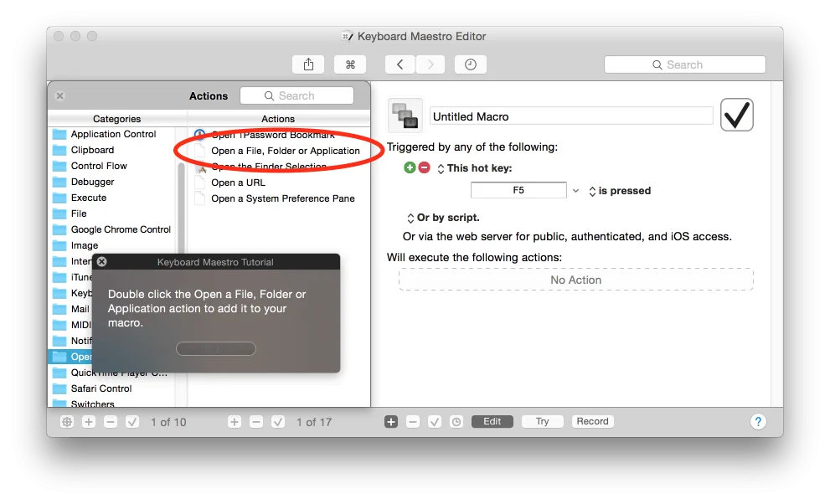
Task: Select Open 1Password Bookmark action
Action: pyautogui.click(x=273, y=134)
